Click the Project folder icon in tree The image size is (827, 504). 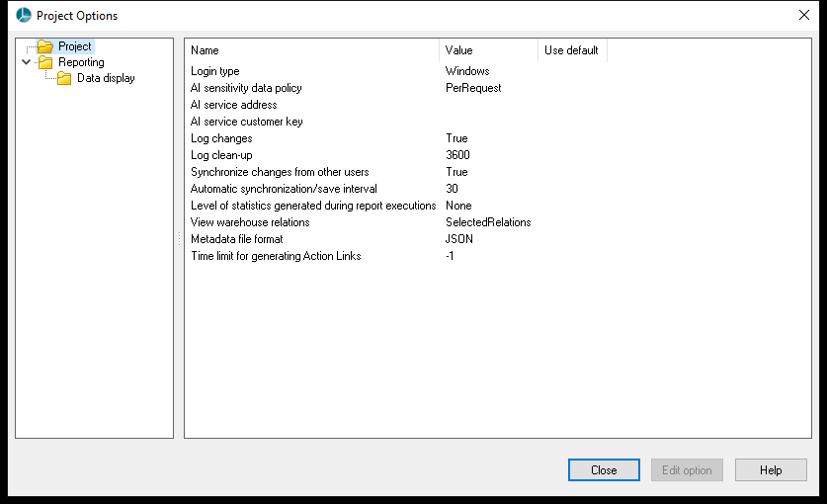click(45, 47)
